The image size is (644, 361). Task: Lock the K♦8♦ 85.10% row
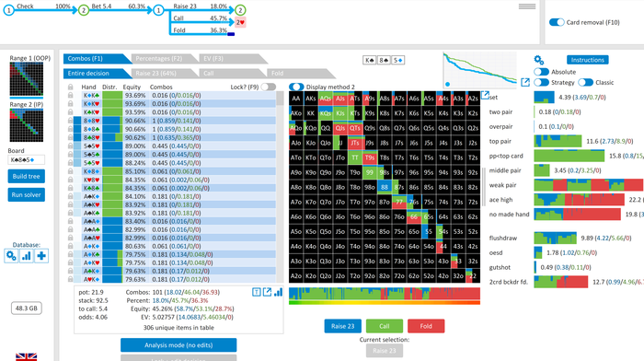point(70,171)
